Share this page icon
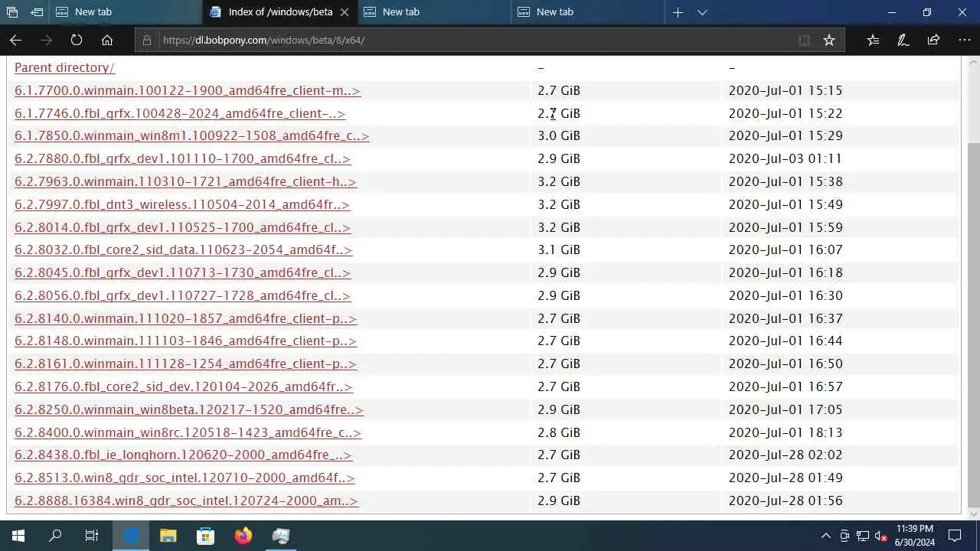Image resolution: width=980 pixels, height=551 pixels. coord(933,40)
